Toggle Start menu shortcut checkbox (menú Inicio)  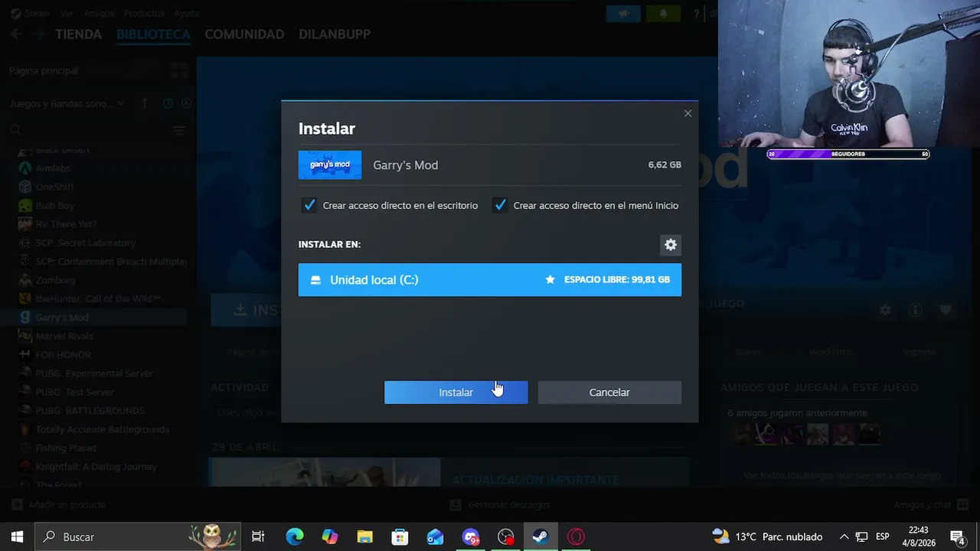[x=500, y=205]
